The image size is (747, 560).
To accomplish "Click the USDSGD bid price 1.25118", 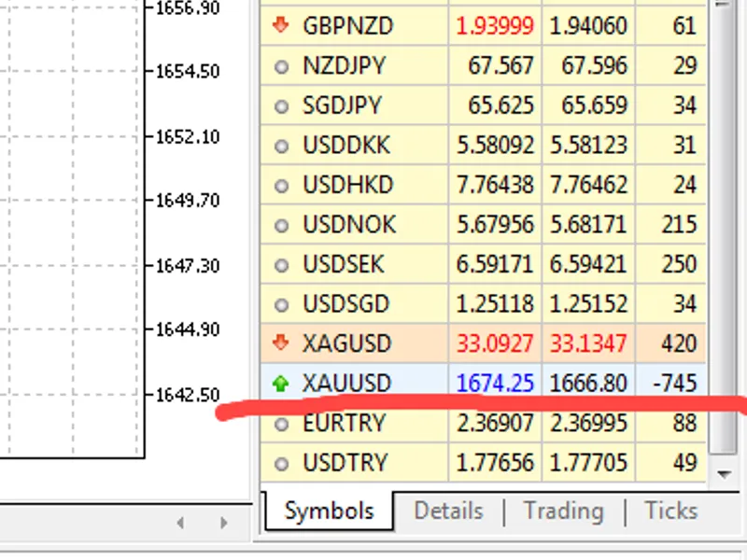I will (x=495, y=304).
